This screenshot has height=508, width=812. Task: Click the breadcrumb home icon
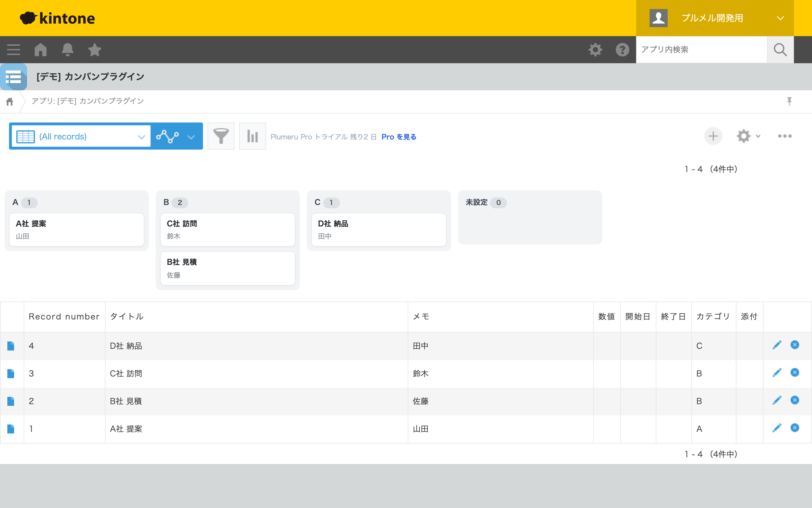click(10, 101)
